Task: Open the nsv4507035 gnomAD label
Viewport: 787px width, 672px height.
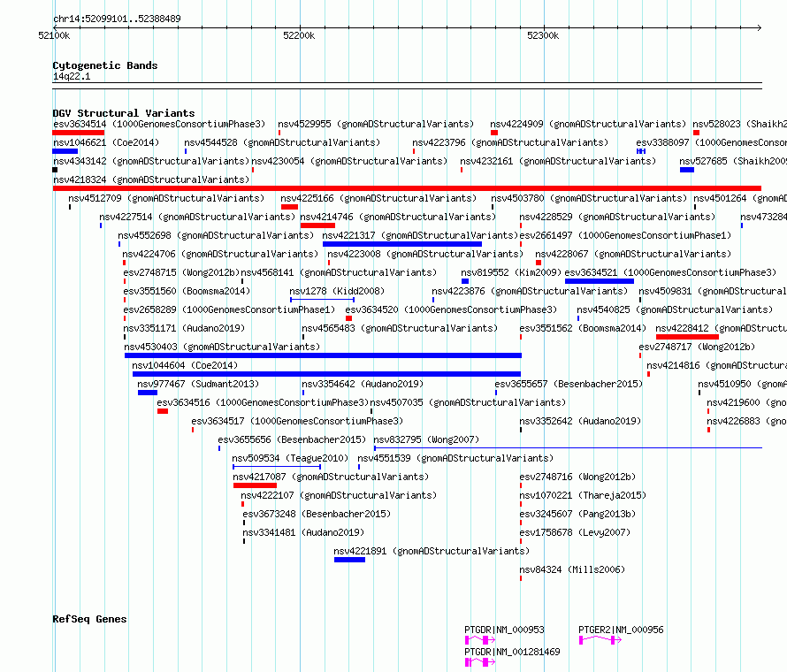Action: [468, 402]
